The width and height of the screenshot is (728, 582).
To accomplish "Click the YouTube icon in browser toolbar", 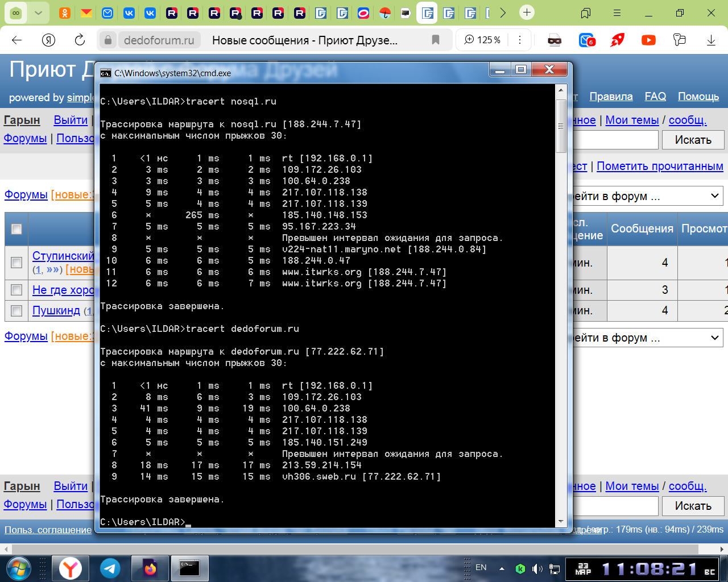I will (648, 40).
